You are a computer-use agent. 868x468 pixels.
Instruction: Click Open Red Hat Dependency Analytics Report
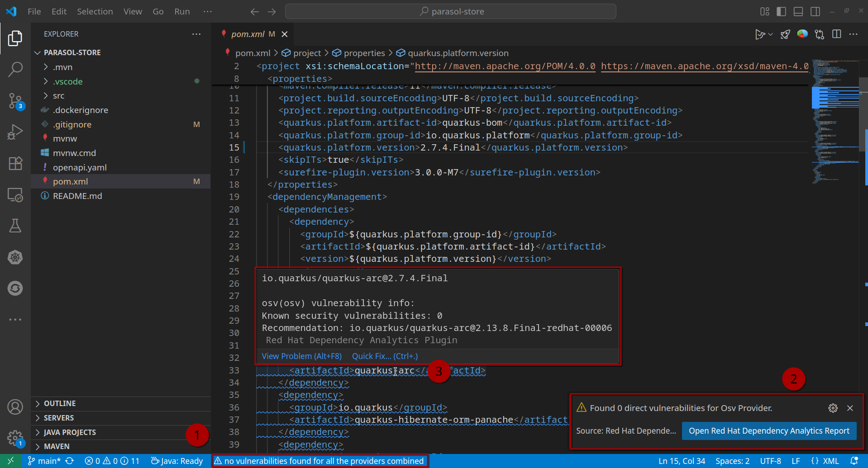tap(769, 431)
